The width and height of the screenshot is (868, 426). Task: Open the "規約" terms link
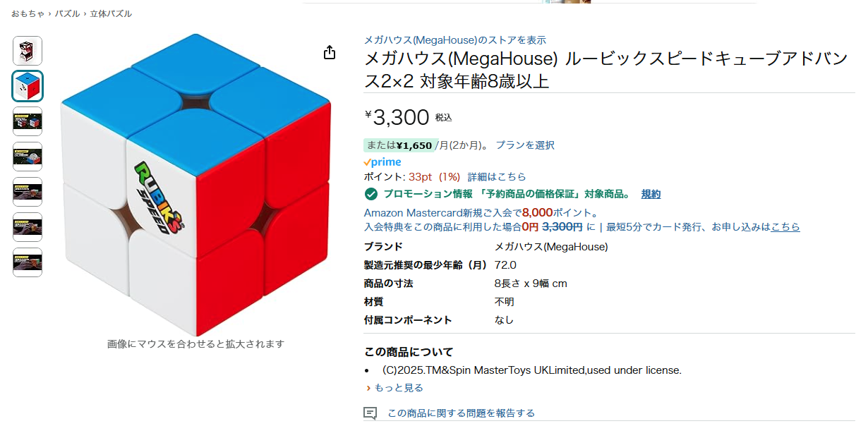pos(651,194)
